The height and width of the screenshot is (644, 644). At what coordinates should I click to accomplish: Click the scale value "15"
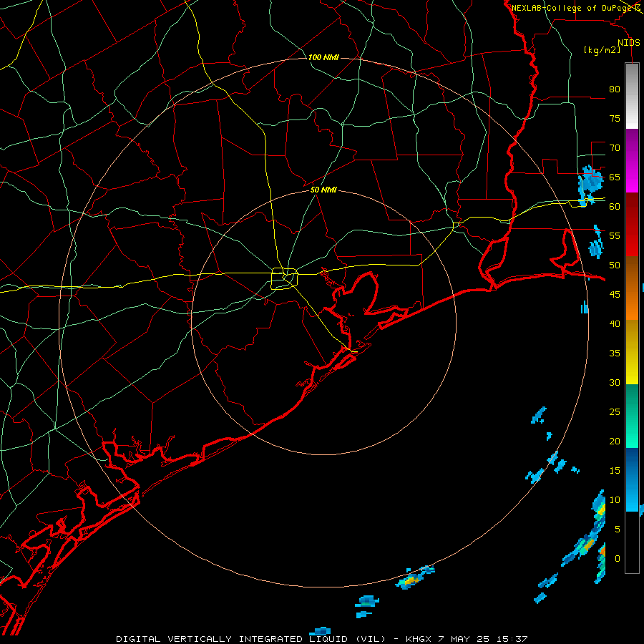point(615,470)
